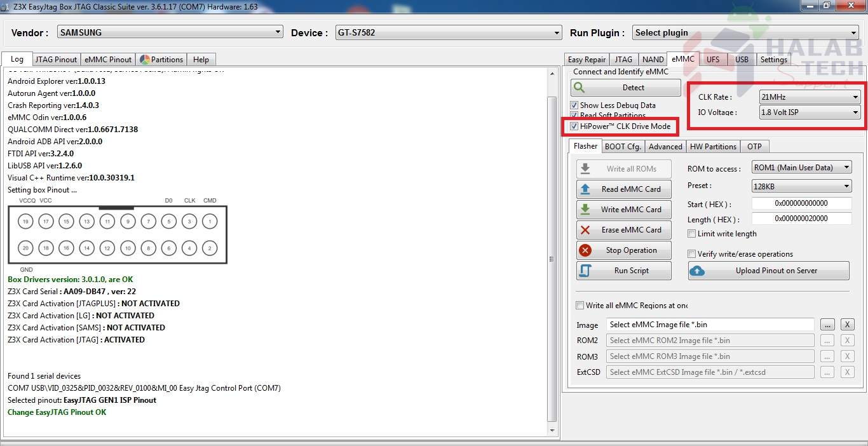Click the Z3X application icon in the title bar
The image size is (868, 446).
pos(6,6)
